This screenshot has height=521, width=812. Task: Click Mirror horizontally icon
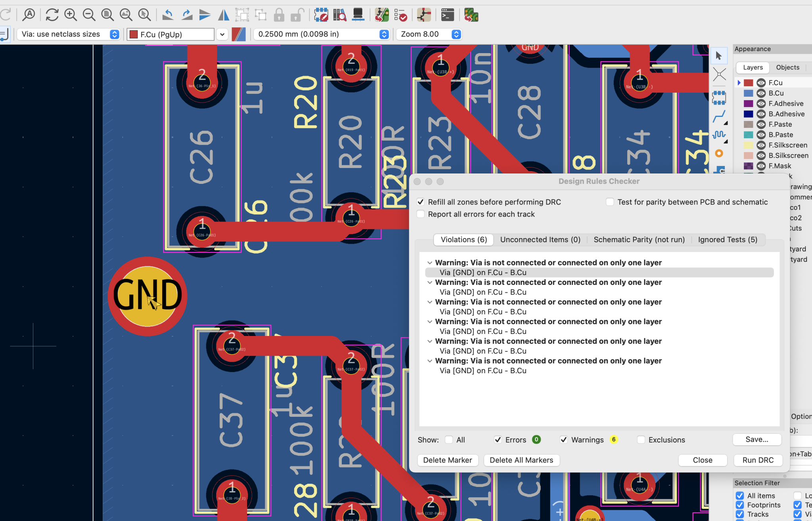224,15
